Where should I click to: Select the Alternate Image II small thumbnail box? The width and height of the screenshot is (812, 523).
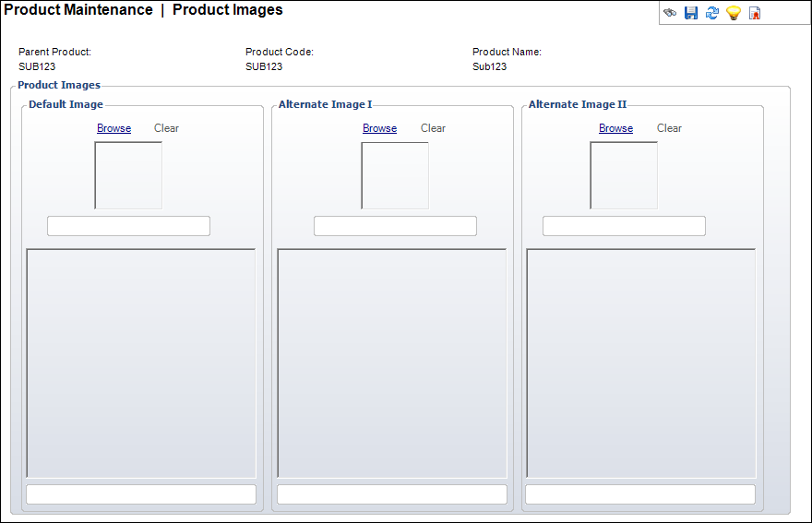click(x=624, y=175)
